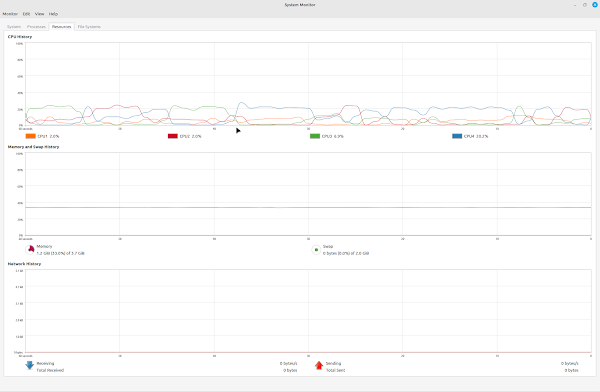Click the Memory pie chart color icon
Screen dimensions: 600x392
pyautogui.click(x=30, y=250)
